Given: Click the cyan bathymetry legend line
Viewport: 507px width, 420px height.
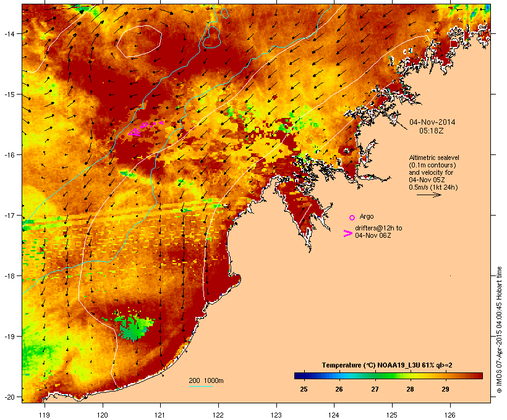Looking at the screenshot, I should coord(201,386).
